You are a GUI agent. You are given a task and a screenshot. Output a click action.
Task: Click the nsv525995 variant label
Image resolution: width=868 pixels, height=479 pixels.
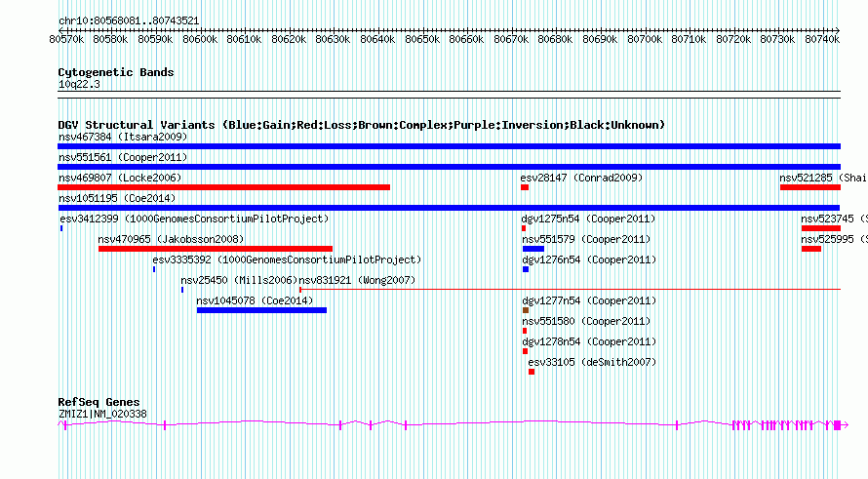[834, 239]
